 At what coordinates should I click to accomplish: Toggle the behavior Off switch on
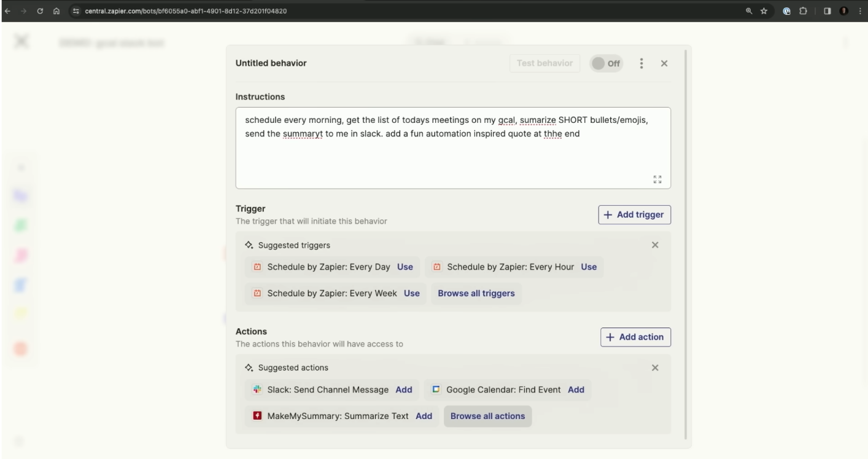tap(606, 63)
